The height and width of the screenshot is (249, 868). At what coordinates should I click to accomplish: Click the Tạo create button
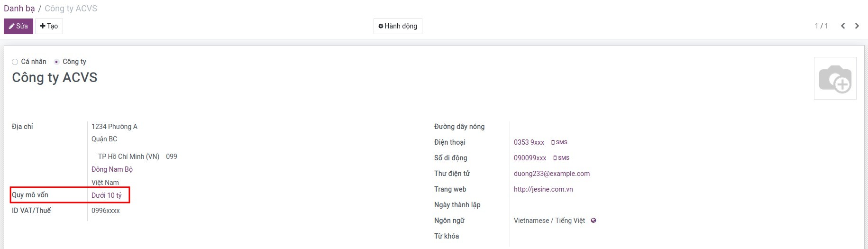49,26
